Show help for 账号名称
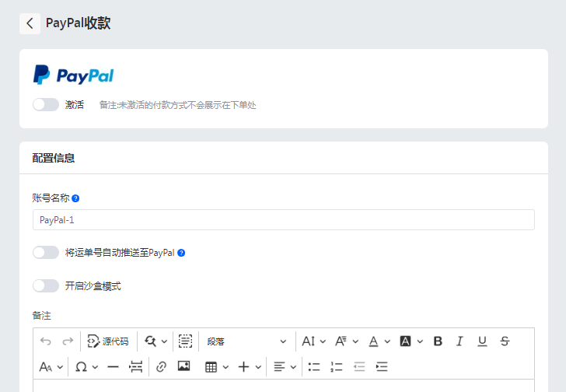 click(x=75, y=198)
